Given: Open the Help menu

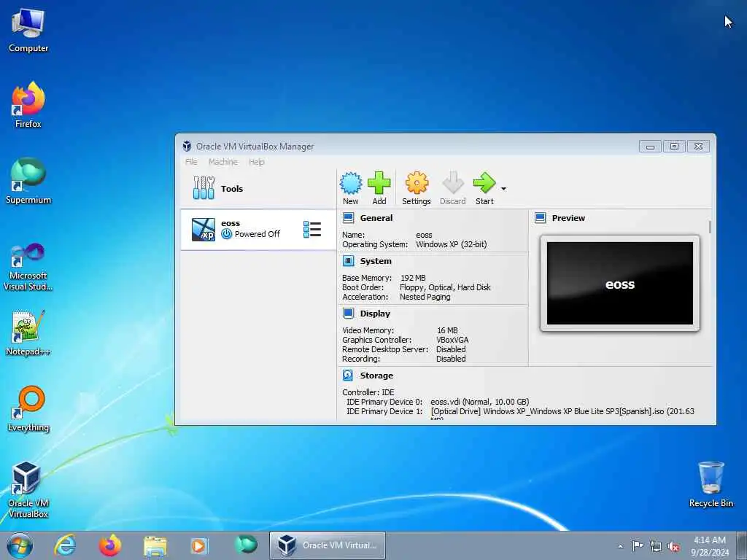Looking at the screenshot, I should pos(256,162).
